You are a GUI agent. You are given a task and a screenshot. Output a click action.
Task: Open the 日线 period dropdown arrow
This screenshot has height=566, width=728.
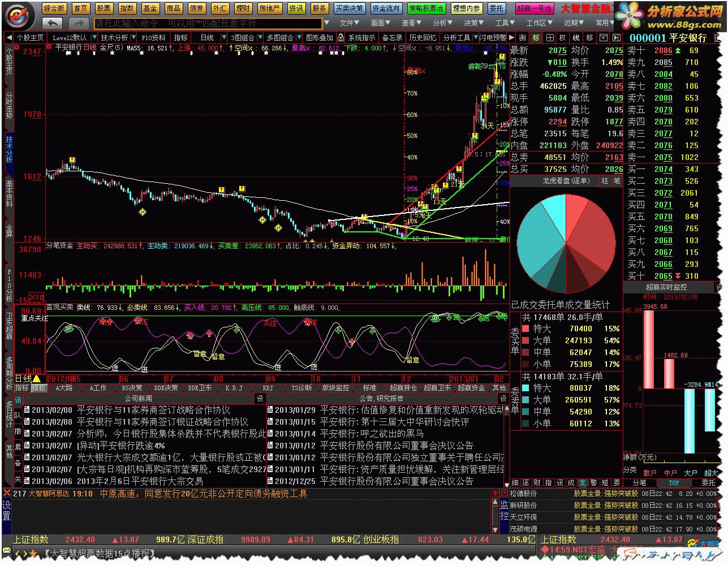[x=223, y=37]
